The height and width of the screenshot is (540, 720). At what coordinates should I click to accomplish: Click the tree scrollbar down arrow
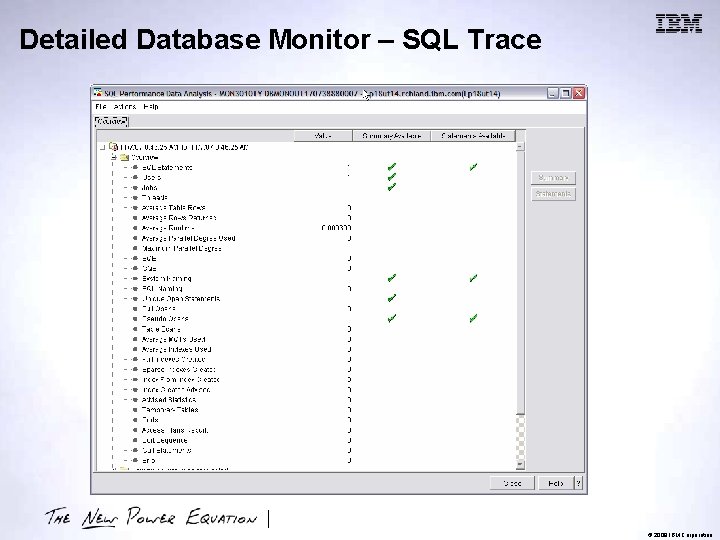[x=520, y=465]
